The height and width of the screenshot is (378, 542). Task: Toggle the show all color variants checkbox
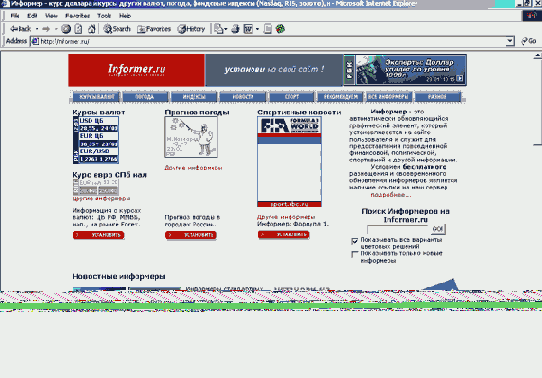[354, 241]
